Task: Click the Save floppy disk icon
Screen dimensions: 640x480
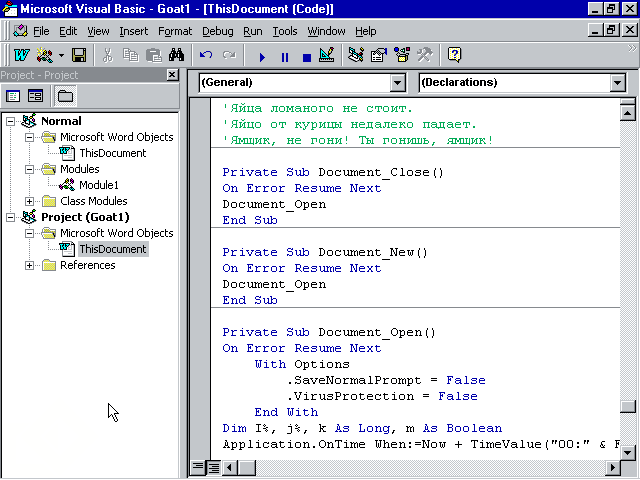Action: pyautogui.click(x=79, y=55)
